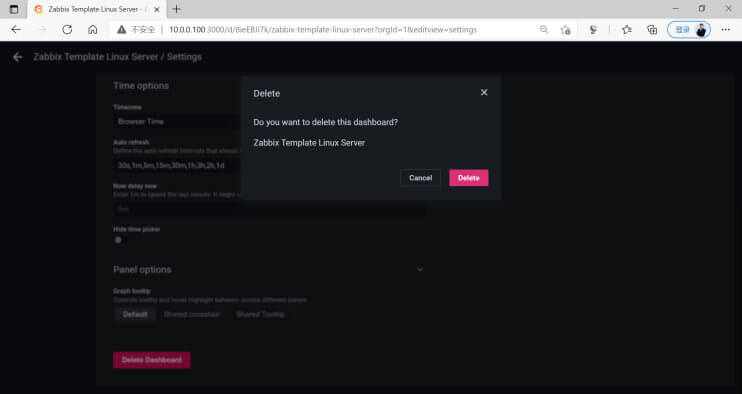Go back using the Settings back arrow
Screen dimensions: 742x394
[18, 57]
